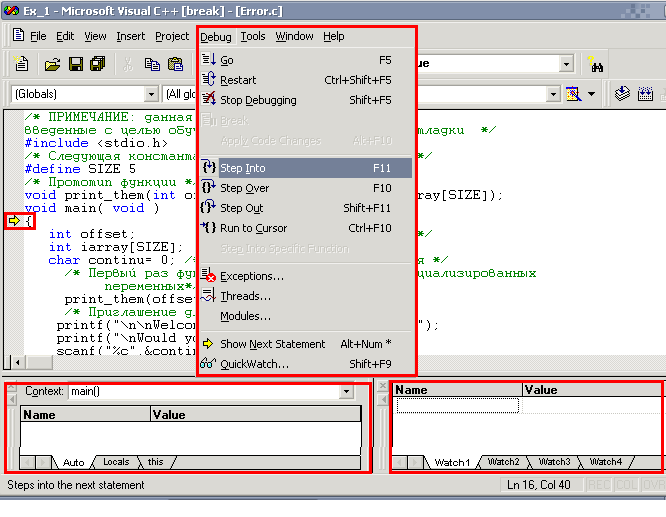Click the yellow instruction pointer arrow in margin

tap(14, 220)
